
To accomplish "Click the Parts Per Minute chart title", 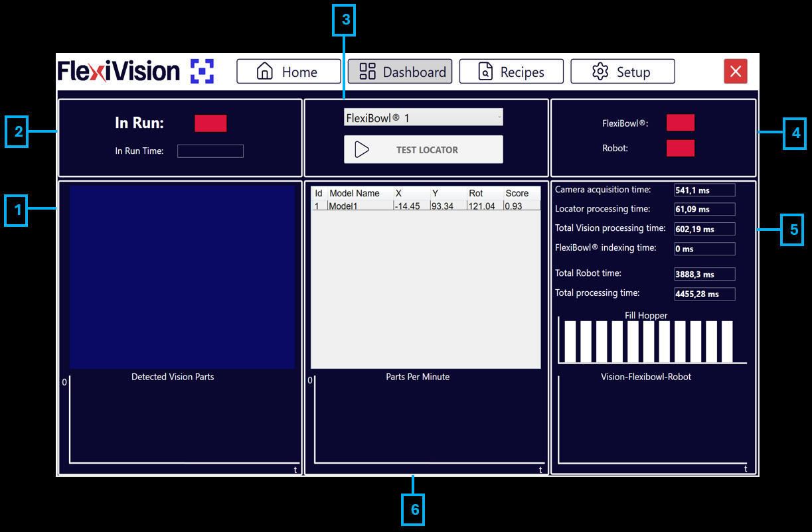I will (418, 377).
